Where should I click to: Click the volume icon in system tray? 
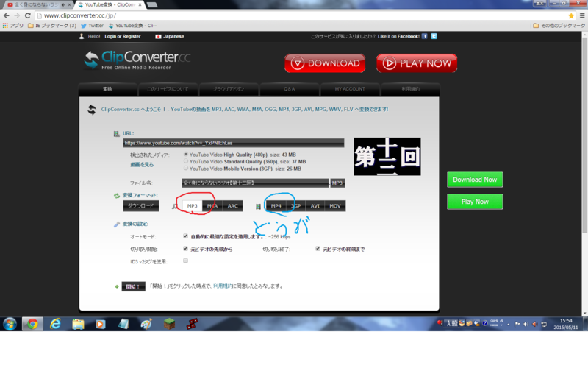pyautogui.click(x=526, y=324)
